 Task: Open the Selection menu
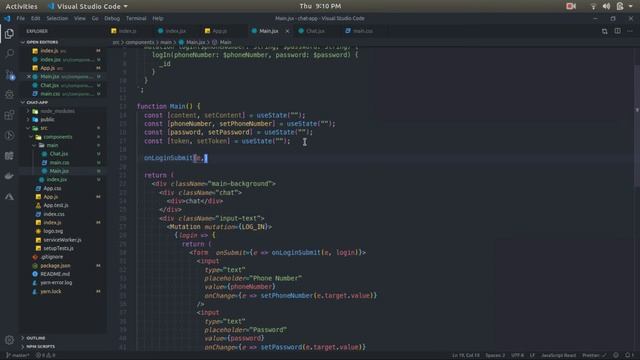click(x=57, y=18)
